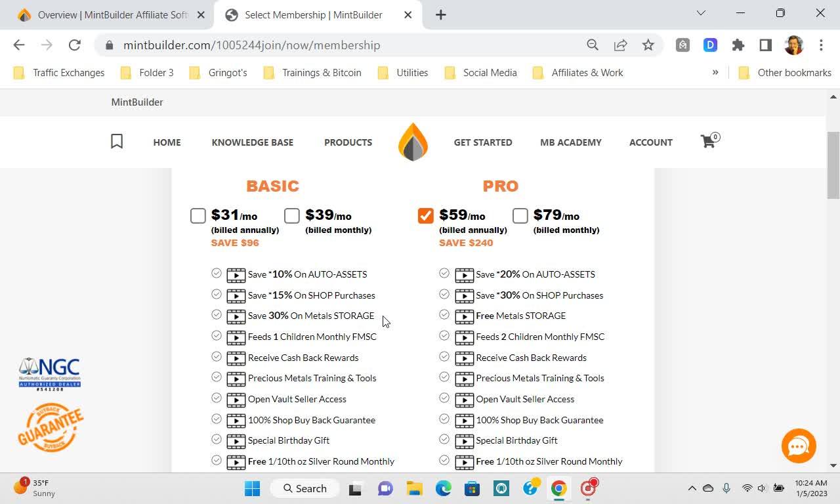Click the BASIC plan heading
840x504 pixels.
click(272, 186)
